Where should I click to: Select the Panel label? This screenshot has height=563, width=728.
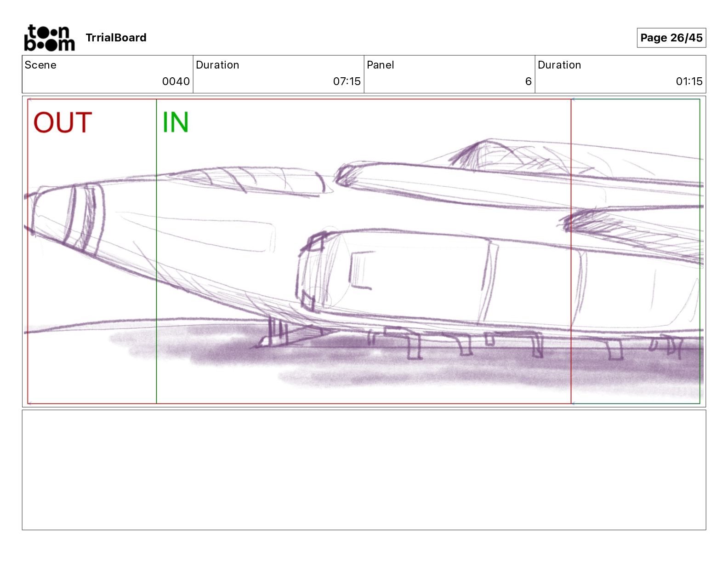(380, 65)
